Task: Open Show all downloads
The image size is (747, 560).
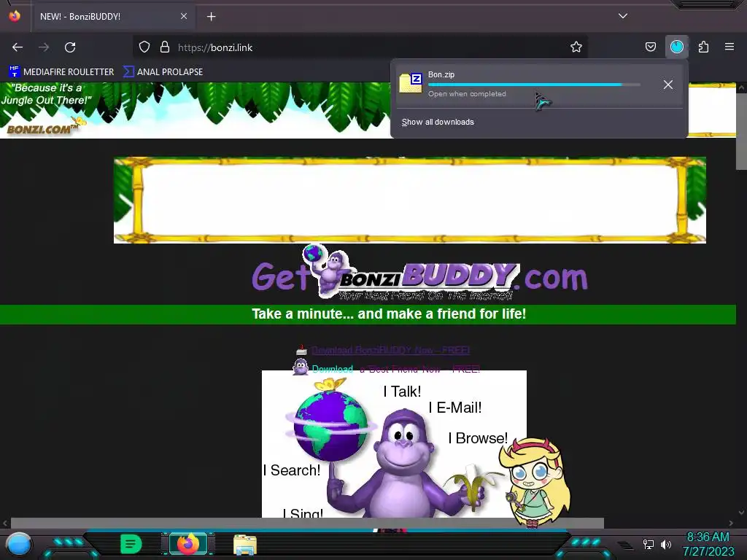Action: 438,122
